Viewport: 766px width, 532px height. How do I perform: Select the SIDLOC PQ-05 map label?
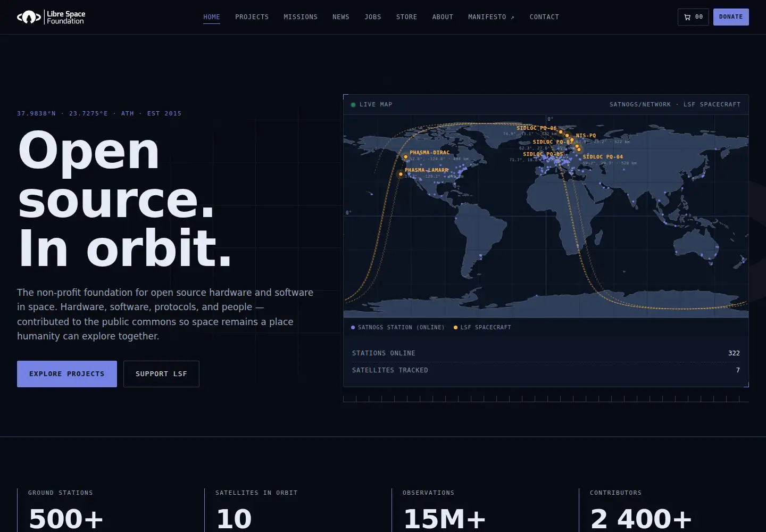[543, 154]
